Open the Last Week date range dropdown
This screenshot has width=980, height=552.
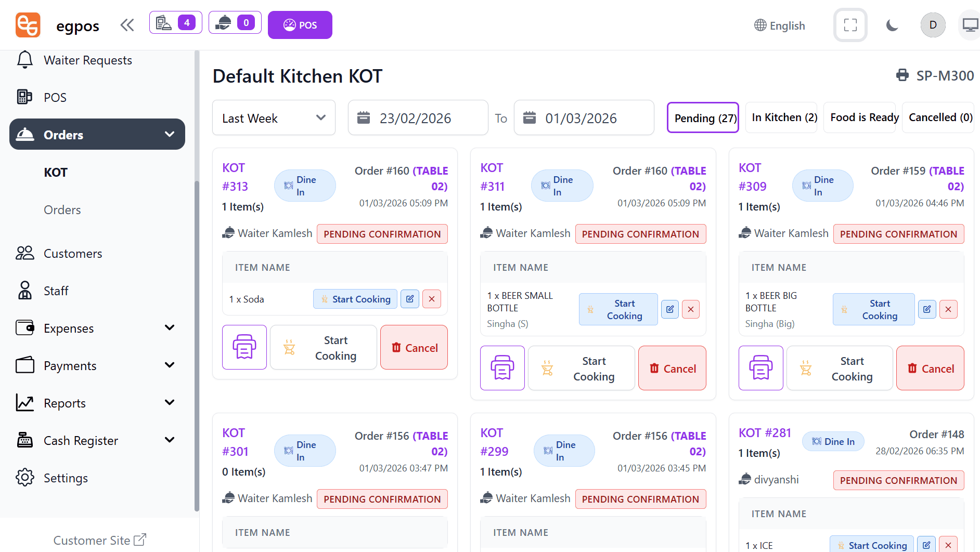tap(274, 118)
